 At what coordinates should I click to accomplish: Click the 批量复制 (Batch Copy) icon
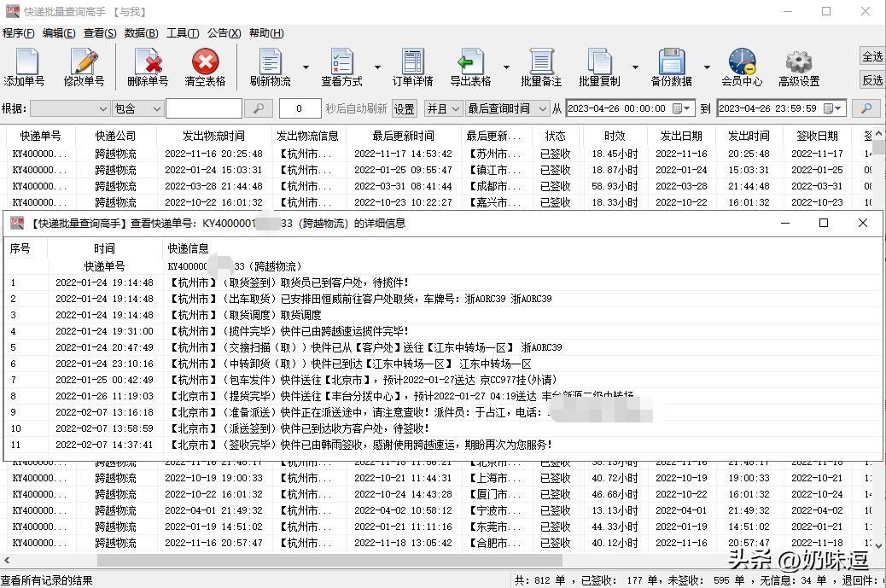600,65
